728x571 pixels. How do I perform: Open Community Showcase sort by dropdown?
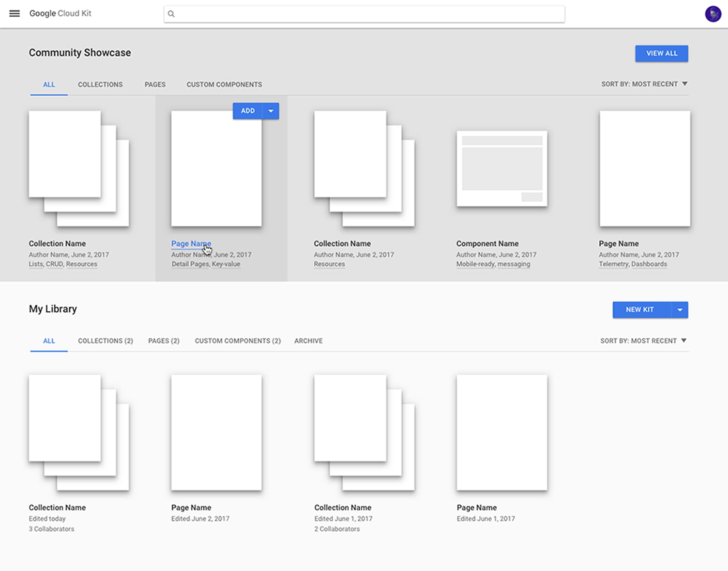click(644, 84)
